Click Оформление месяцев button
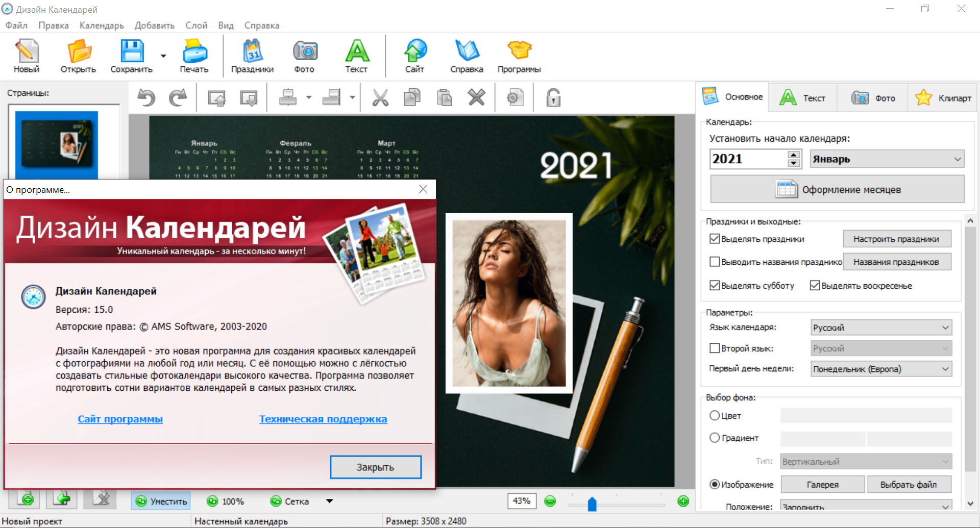The image size is (980, 528). pyautogui.click(x=837, y=189)
